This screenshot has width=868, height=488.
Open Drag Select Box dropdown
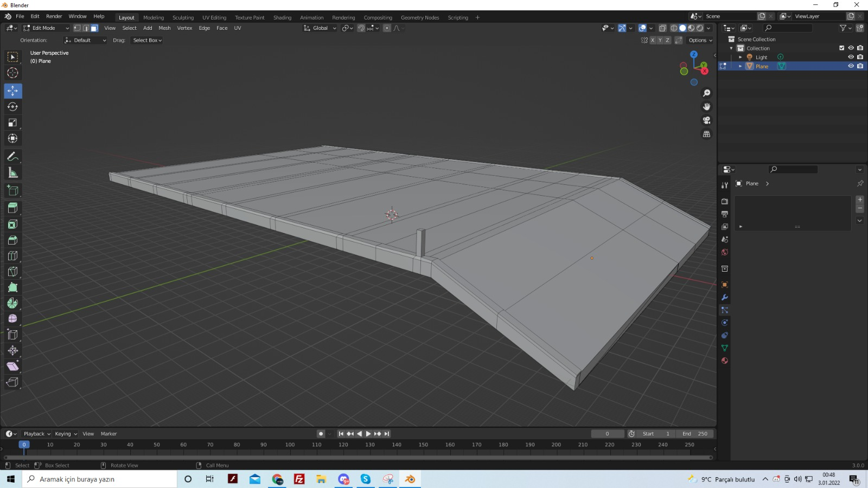pos(147,40)
